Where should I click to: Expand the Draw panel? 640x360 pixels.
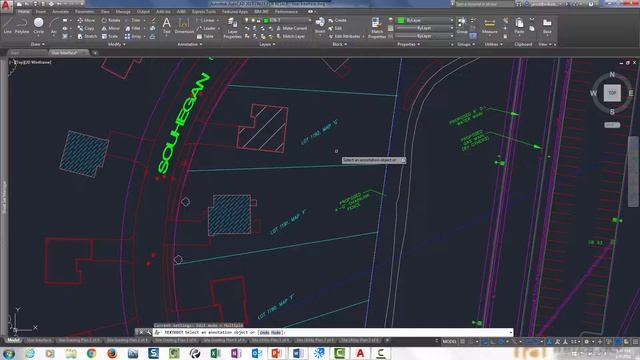[38, 44]
